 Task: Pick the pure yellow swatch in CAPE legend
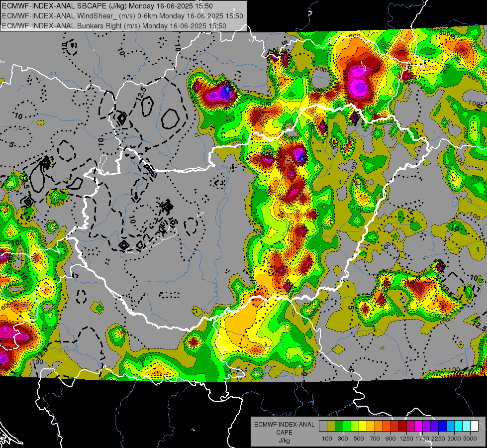coord(363,426)
